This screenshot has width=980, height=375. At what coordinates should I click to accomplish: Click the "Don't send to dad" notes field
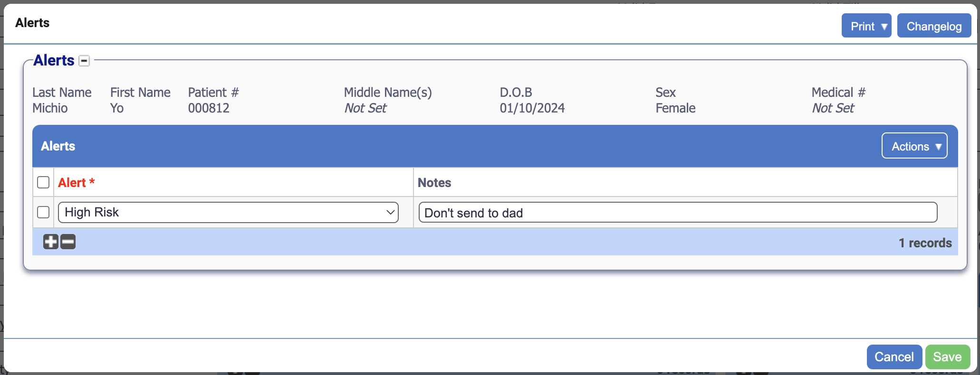pyautogui.click(x=677, y=213)
